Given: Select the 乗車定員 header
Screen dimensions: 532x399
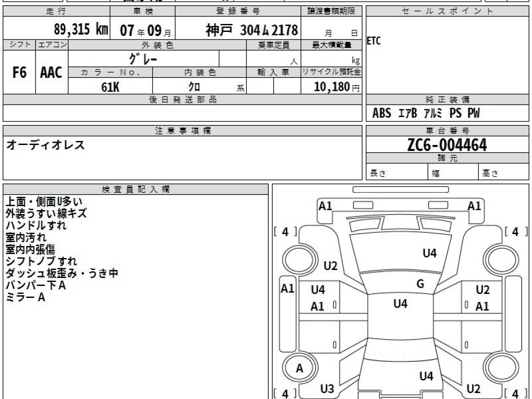Looking at the screenshot, I should tap(274, 45).
